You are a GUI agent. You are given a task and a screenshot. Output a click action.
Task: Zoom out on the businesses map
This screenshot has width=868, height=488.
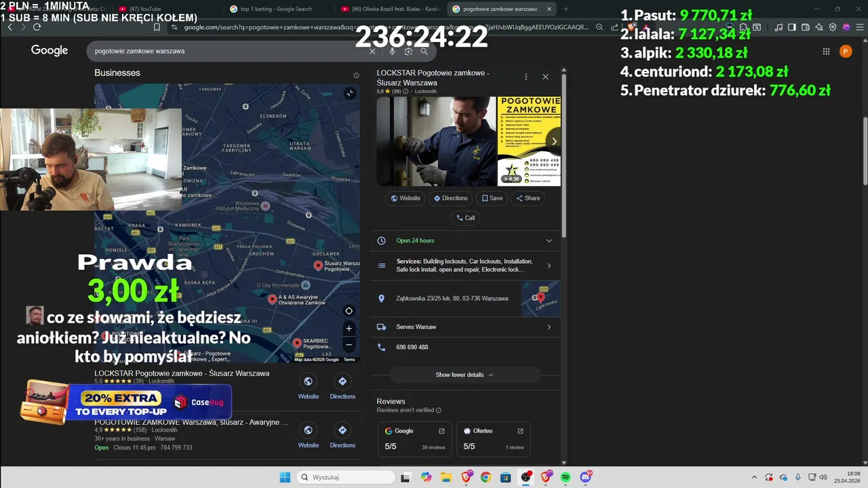(349, 344)
